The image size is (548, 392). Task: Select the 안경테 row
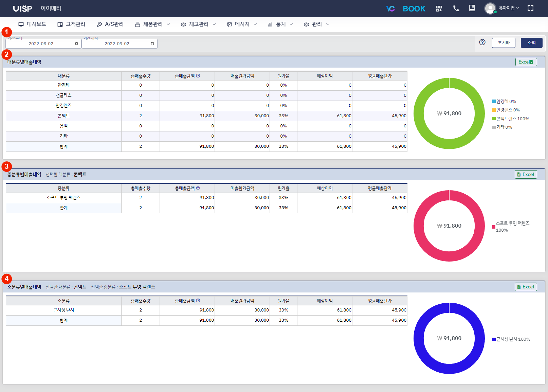coord(206,85)
